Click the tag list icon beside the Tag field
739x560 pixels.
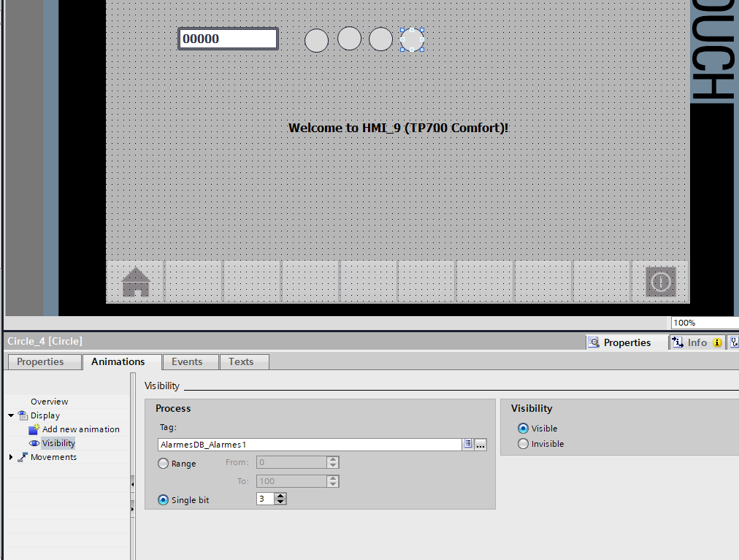tap(467, 444)
